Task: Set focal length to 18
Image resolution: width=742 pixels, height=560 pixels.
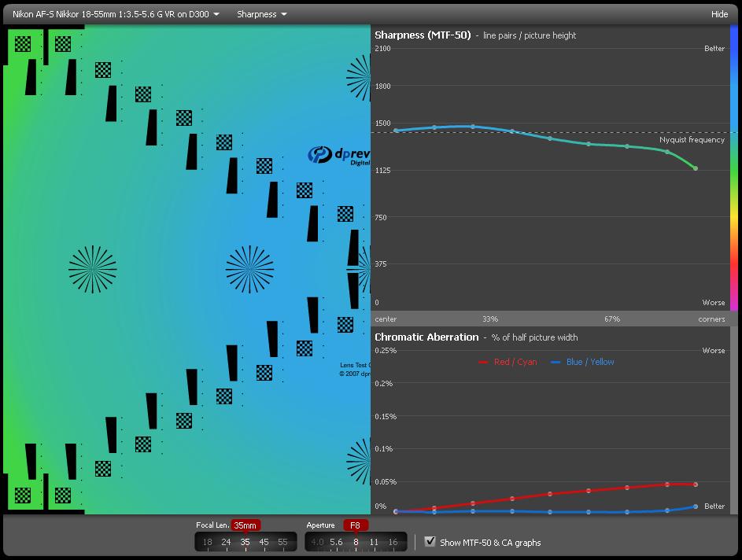Action: coord(207,542)
